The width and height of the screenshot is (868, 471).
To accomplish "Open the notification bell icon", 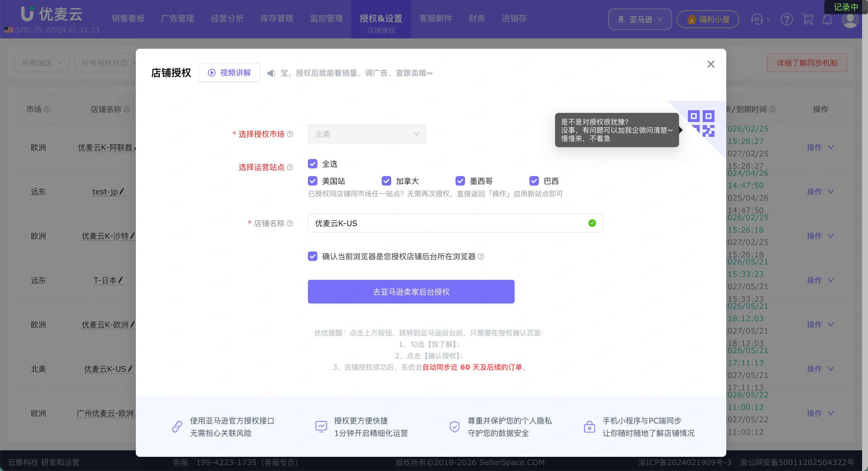I will tap(827, 19).
